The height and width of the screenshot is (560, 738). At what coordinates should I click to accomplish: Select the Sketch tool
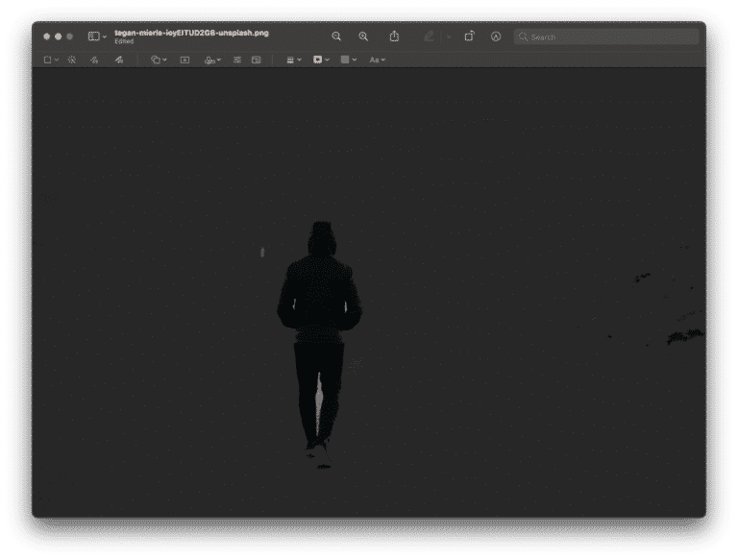pyautogui.click(x=94, y=60)
